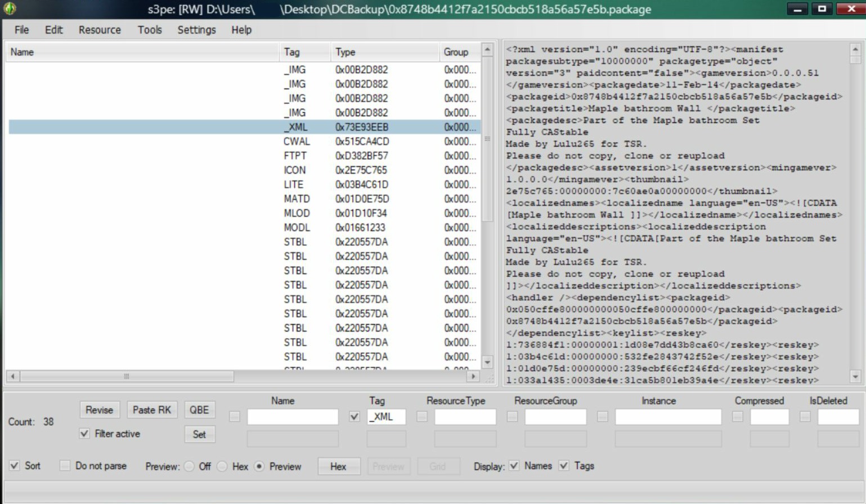Open the Settings menu

pyautogui.click(x=196, y=30)
